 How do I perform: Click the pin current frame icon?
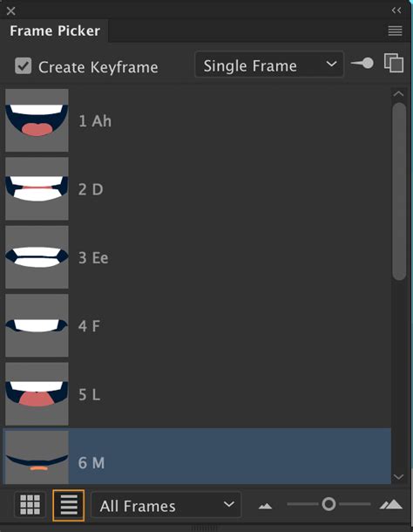point(362,64)
